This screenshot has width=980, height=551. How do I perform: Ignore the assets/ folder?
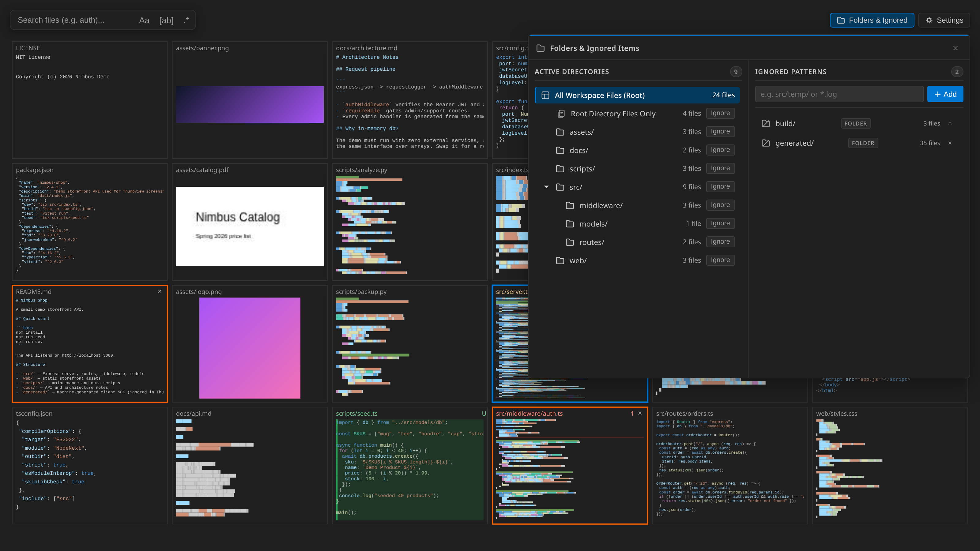720,132
